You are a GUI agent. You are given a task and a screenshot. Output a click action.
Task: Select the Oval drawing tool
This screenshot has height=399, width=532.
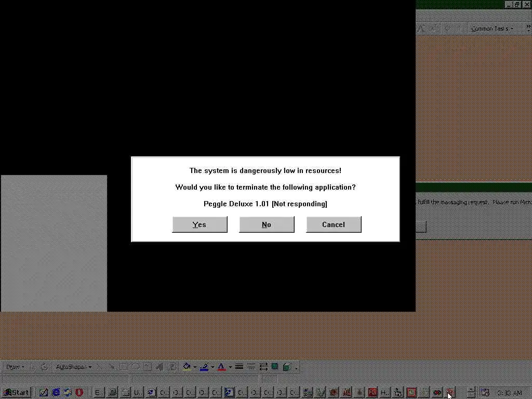coord(135,367)
